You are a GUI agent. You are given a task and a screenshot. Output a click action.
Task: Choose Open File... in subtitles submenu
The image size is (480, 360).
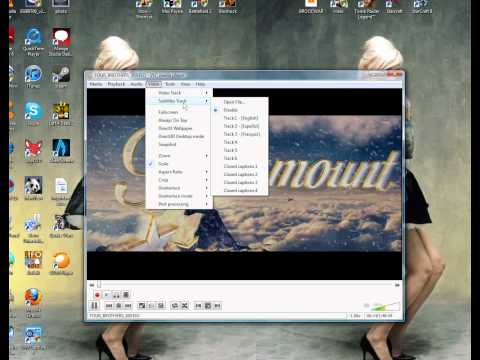[240, 102]
